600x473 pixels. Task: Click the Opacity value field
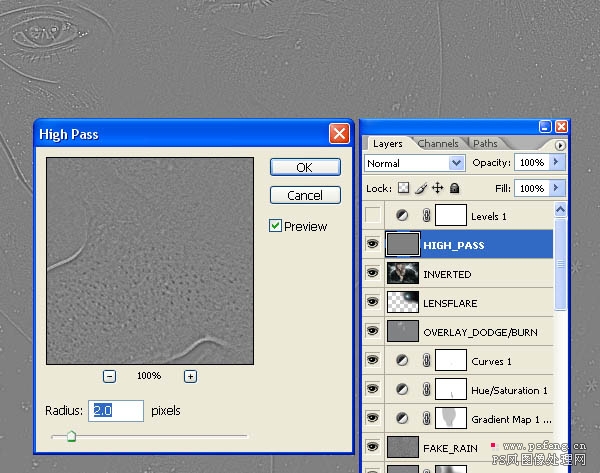coord(532,162)
